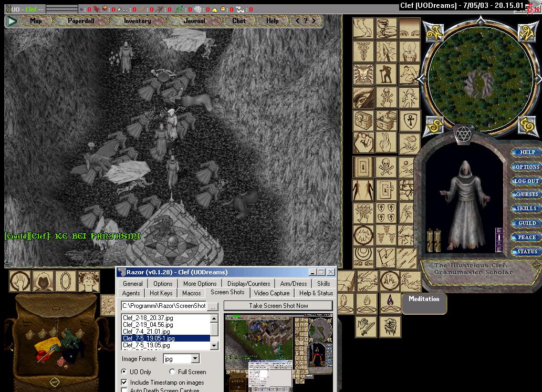The height and width of the screenshot is (392, 542).
Task: Open the Paperdoll menu
Action: (81, 21)
